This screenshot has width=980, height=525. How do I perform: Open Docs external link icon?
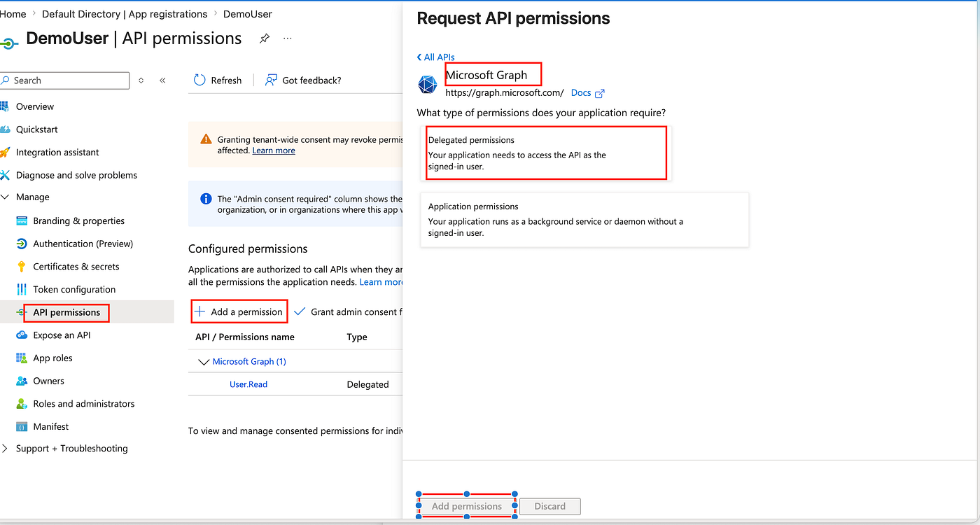click(599, 93)
